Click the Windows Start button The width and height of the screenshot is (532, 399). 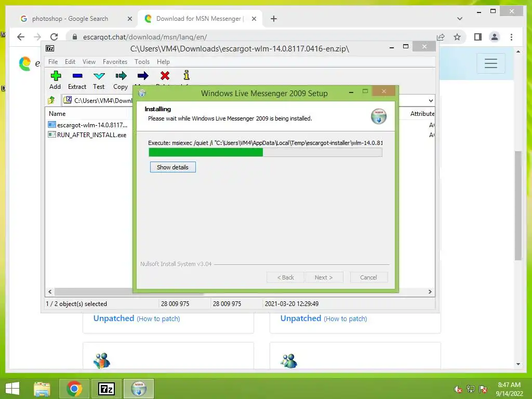pos(12,389)
